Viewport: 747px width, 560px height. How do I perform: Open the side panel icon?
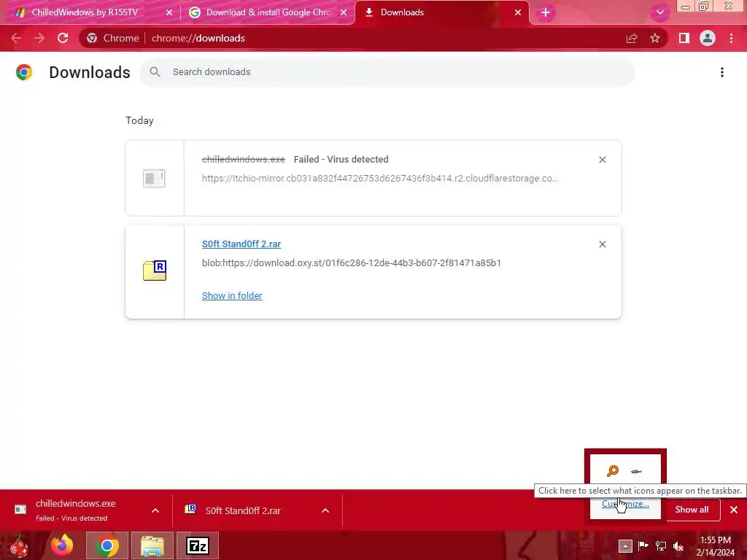(x=684, y=38)
